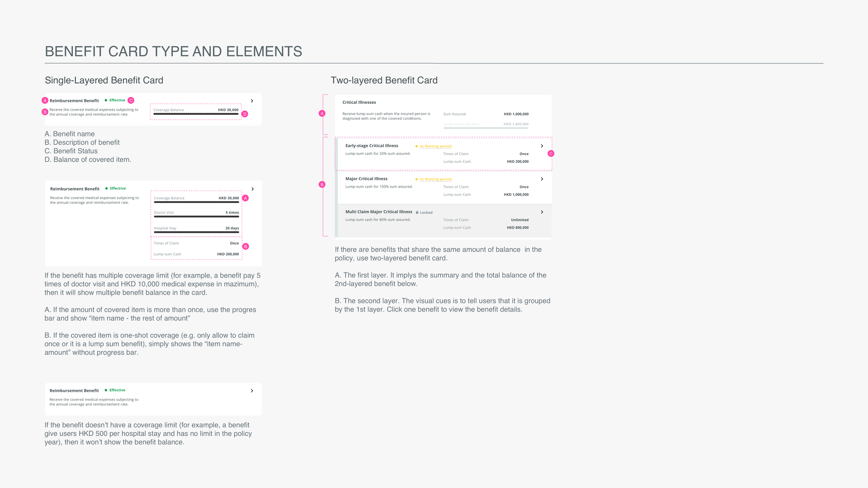Screen dimensions: 868x488
Task: Click pink marker C next to Effective
Action: (x=131, y=100)
